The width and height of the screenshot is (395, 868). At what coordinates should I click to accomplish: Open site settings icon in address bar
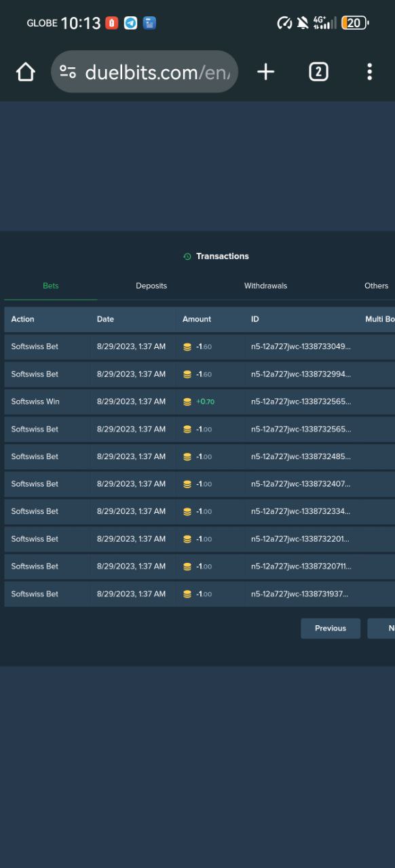click(68, 72)
